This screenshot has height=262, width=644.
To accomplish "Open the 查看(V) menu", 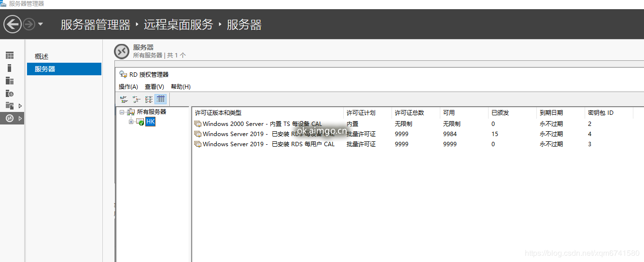I will (x=154, y=87).
